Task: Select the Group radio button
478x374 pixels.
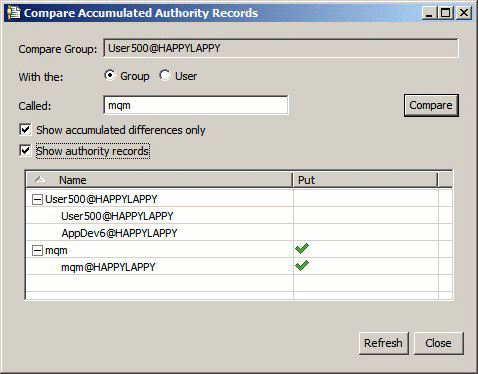Action: [x=110, y=75]
